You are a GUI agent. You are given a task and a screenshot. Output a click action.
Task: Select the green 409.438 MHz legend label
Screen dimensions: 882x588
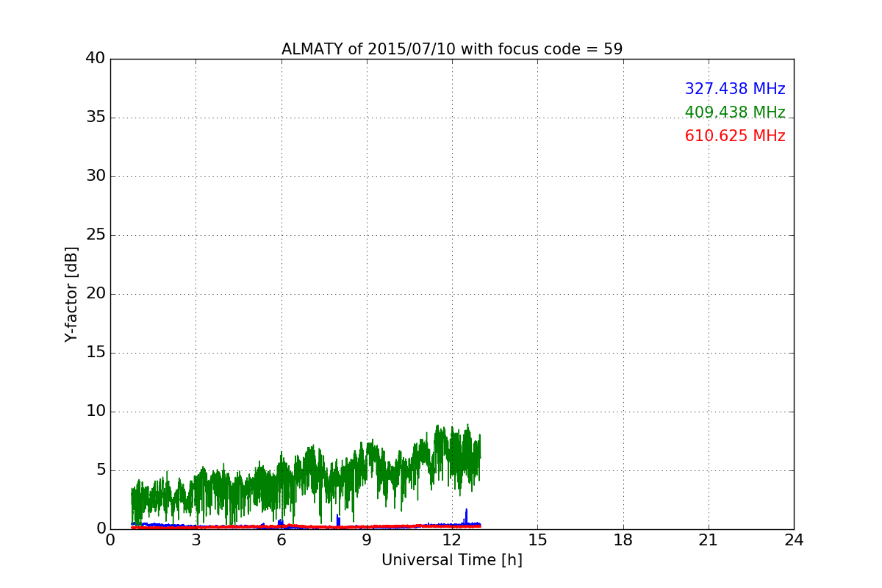[x=735, y=112]
